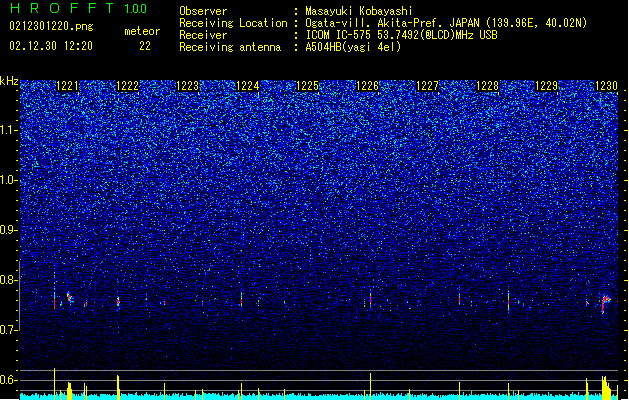This screenshot has height=400, width=629.
Task: Click the 1225 time marker
Action: click(307, 86)
